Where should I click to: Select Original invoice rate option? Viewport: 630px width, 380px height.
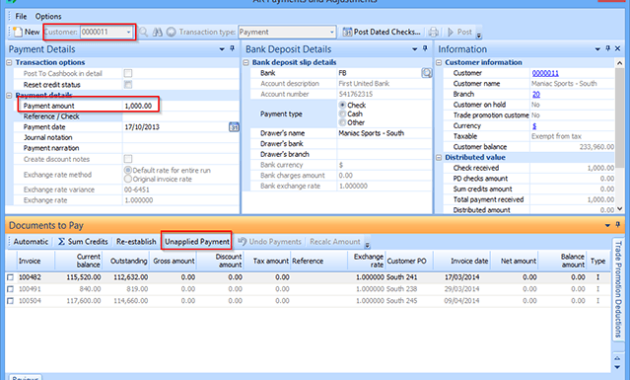[128, 179]
